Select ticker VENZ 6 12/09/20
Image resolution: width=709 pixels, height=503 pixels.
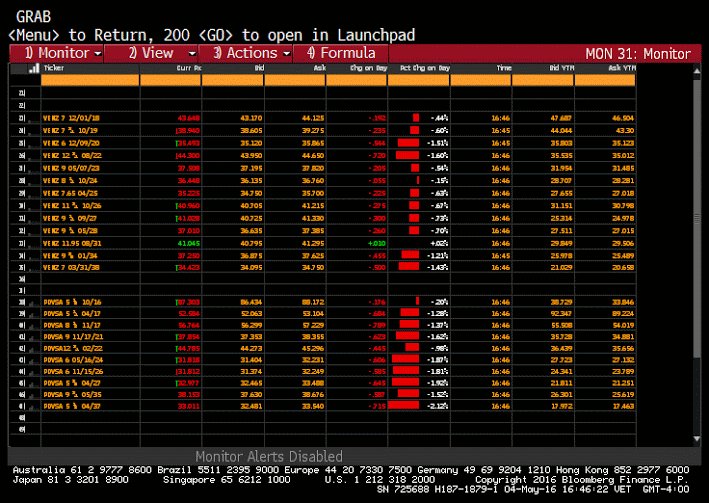tap(71, 143)
